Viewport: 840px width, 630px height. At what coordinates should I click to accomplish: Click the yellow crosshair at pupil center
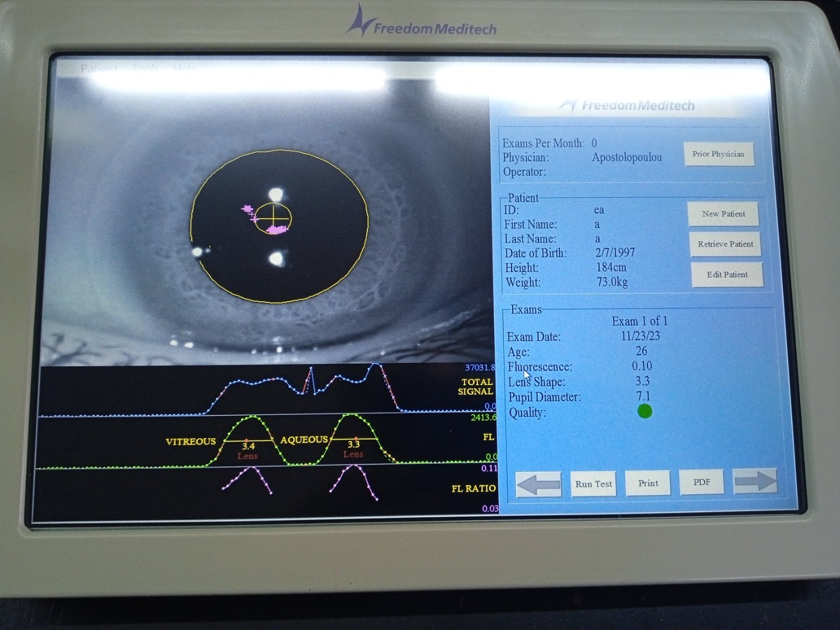tap(273, 217)
